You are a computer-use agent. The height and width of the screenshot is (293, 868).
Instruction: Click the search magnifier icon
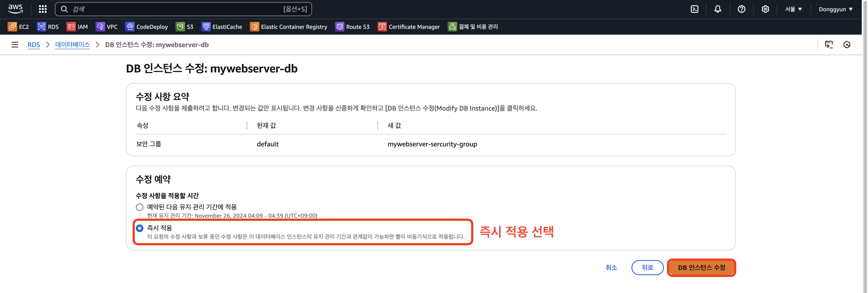[x=64, y=9]
